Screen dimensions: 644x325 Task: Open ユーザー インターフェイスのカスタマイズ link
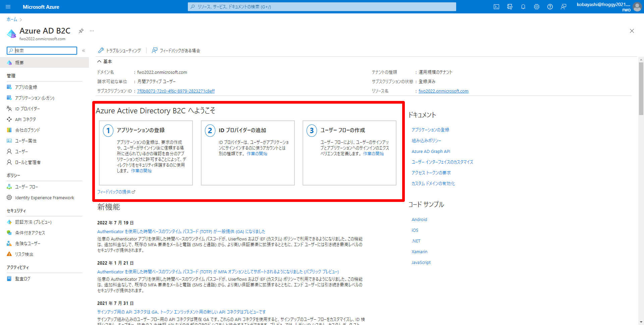click(442, 162)
